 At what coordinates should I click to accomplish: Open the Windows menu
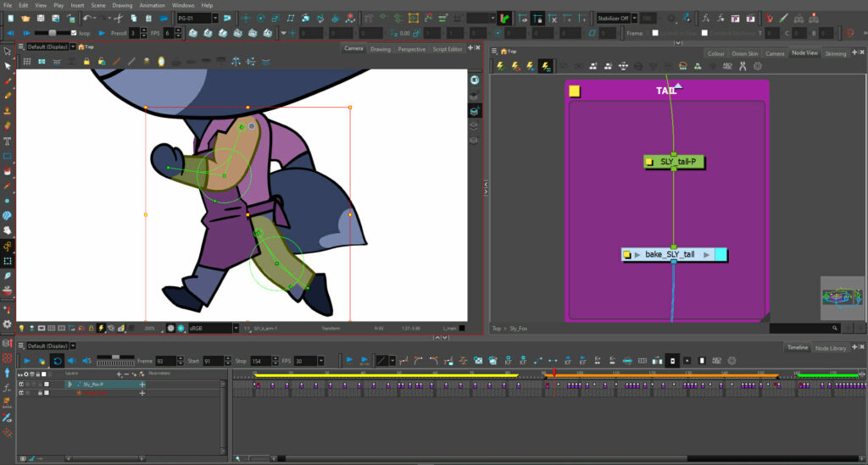click(183, 5)
